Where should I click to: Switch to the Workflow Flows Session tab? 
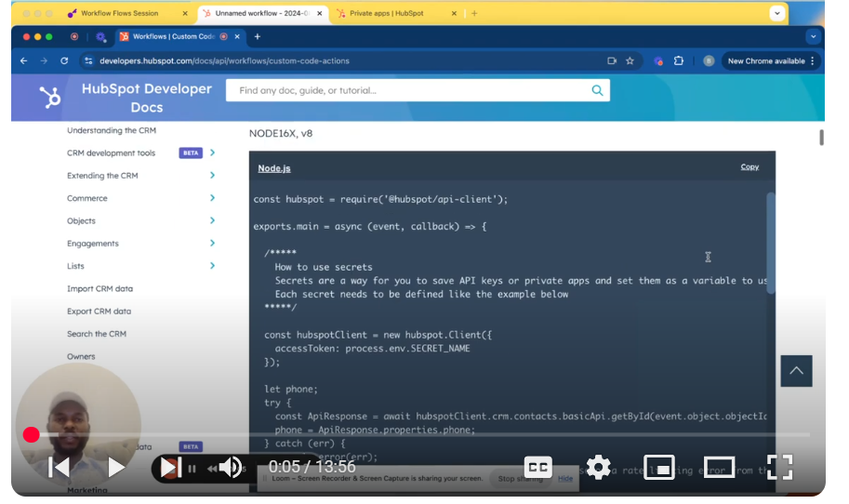[x=119, y=14]
